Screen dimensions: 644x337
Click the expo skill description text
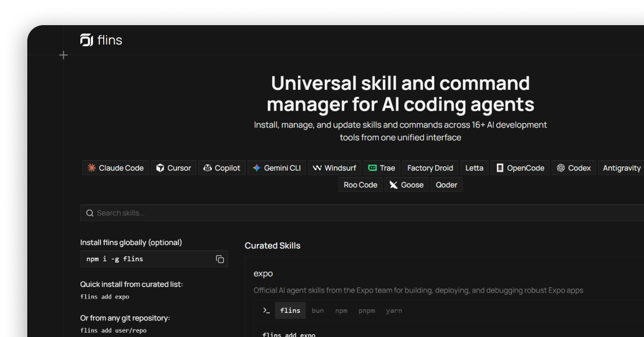(x=418, y=290)
